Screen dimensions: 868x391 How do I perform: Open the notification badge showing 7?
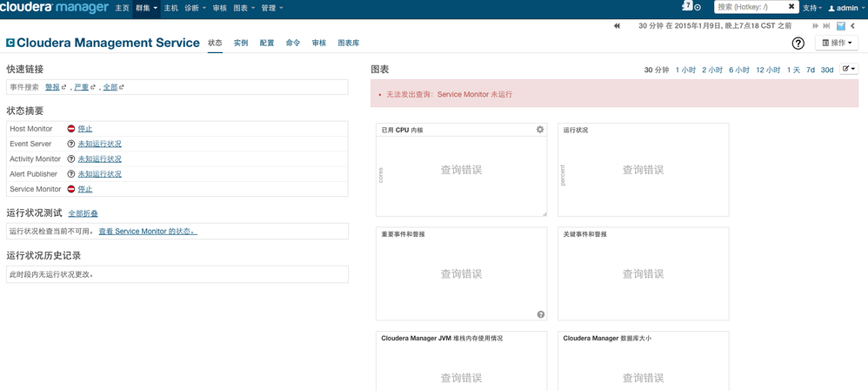pyautogui.click(x=687, y=5)
